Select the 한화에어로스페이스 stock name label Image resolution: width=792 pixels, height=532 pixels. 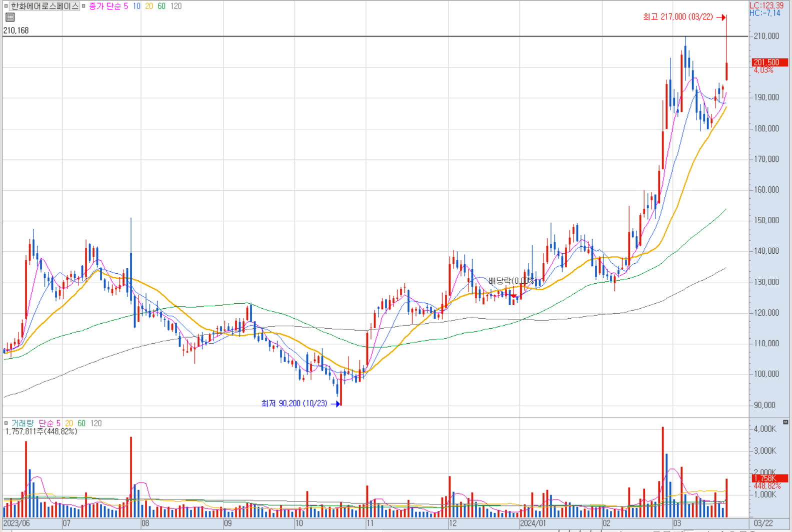[x=44, y=6]
